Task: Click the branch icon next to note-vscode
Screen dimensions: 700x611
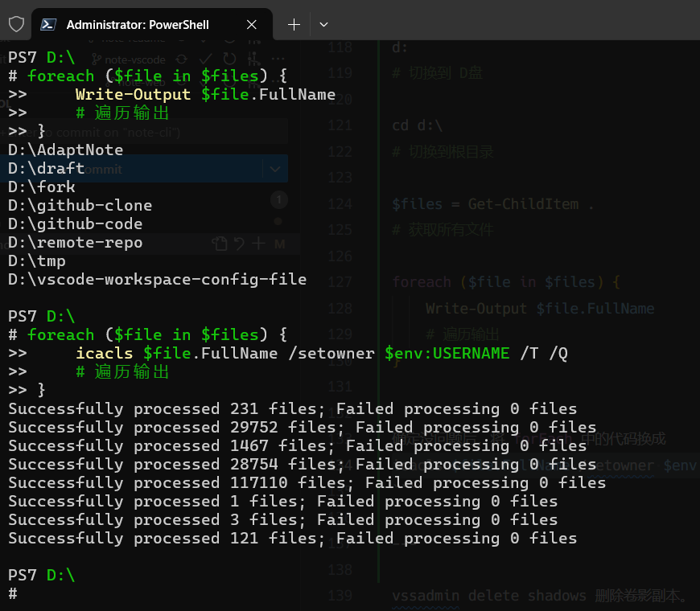Action: pos(96,59)
